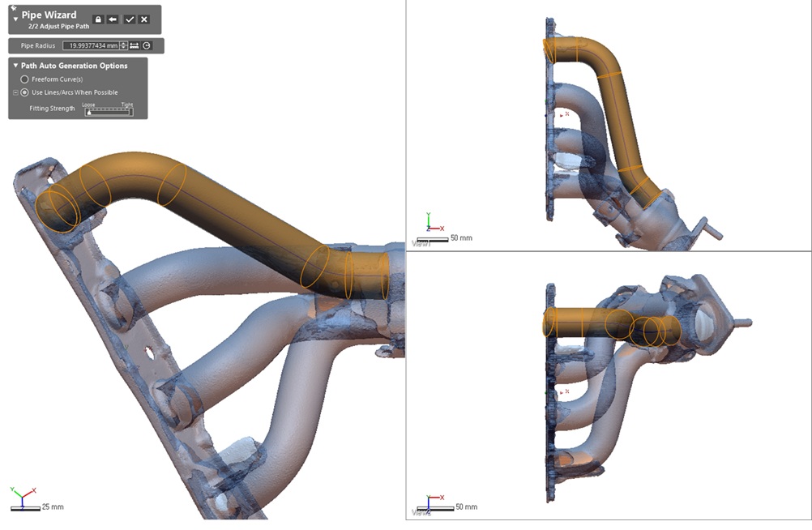Select the measurement exchange icon beside Pipe Radius

click(135, 45)
